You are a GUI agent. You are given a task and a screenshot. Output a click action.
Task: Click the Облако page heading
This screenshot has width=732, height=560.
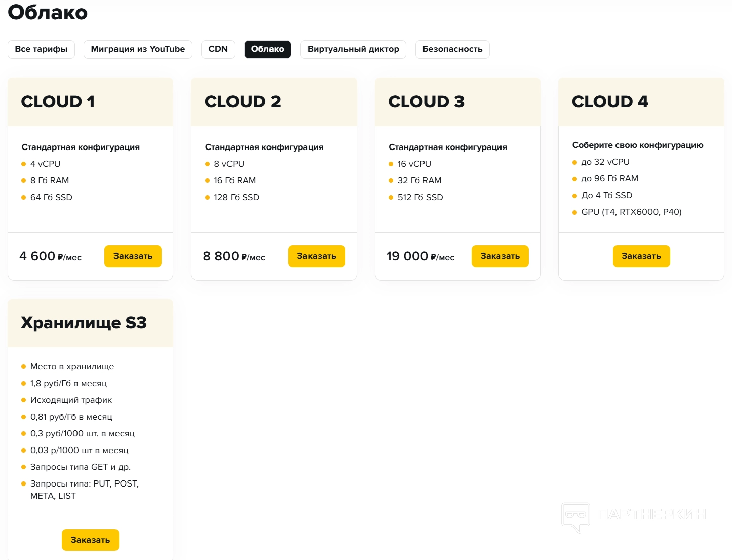pos(48,12)
